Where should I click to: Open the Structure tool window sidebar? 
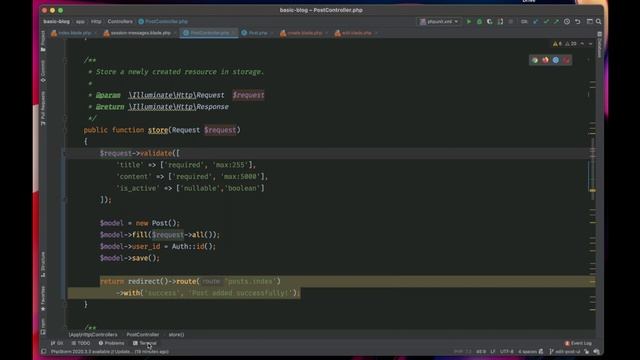[x=43, y=264]
